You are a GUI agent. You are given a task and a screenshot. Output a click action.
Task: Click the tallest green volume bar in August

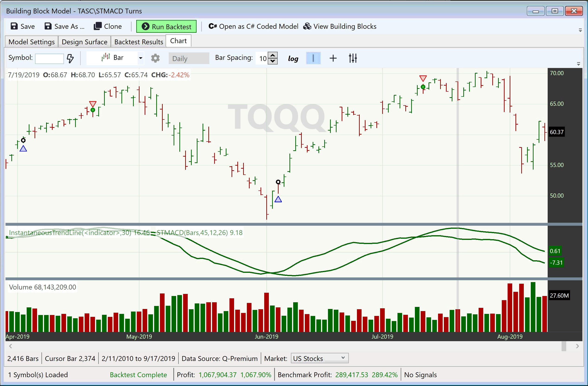(x=533, y=307)
